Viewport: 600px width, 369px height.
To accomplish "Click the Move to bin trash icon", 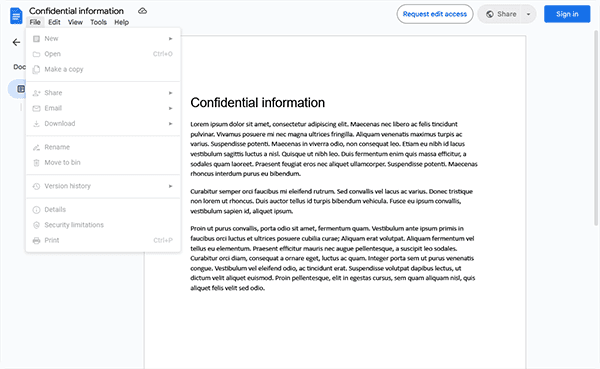I will [x=36, y=163].
